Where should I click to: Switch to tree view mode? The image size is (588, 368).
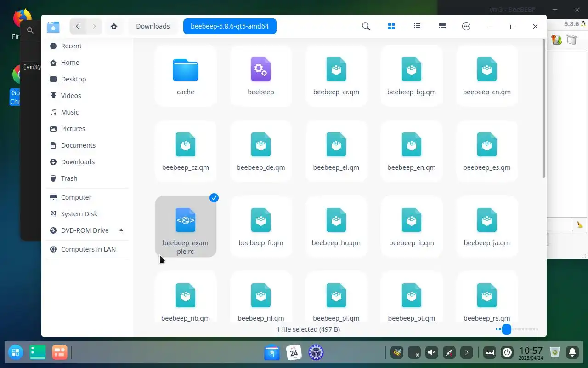coord(442,27)
